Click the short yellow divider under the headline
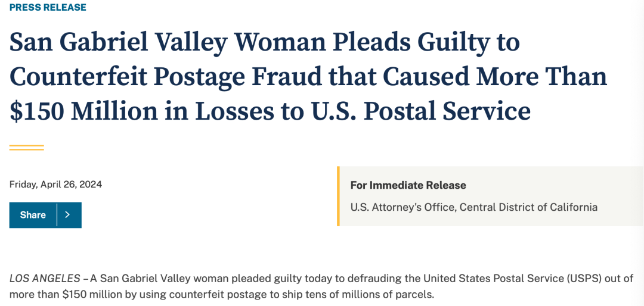 tap(27, 148)
